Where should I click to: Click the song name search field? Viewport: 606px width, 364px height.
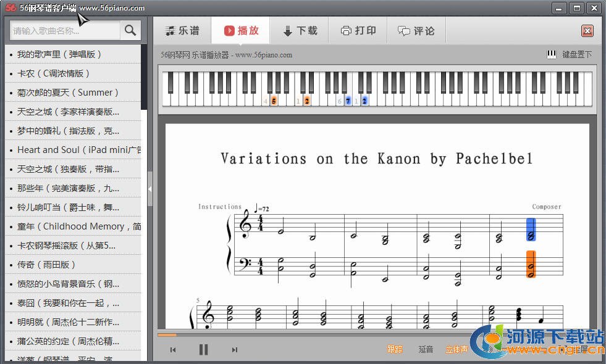click(65, 30)
